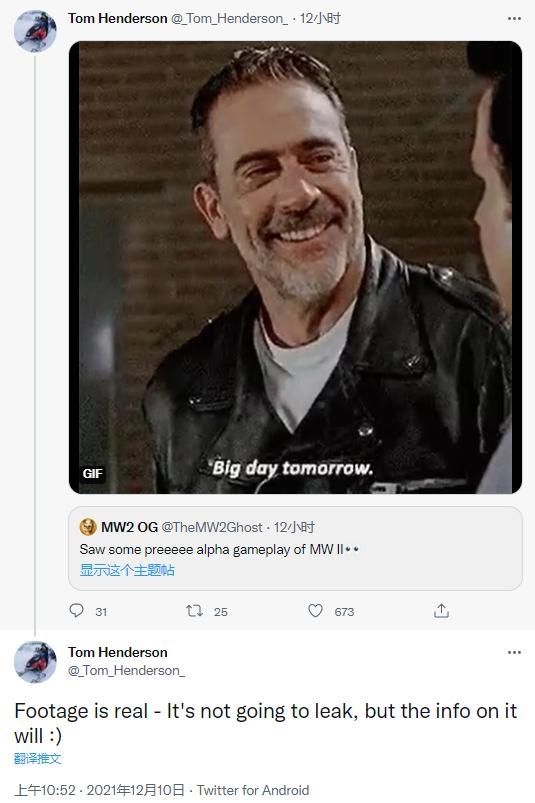Open the 显示这个主题帖 thread link
The width and height of the screenshot is (535, 803).
pos(127,570)
